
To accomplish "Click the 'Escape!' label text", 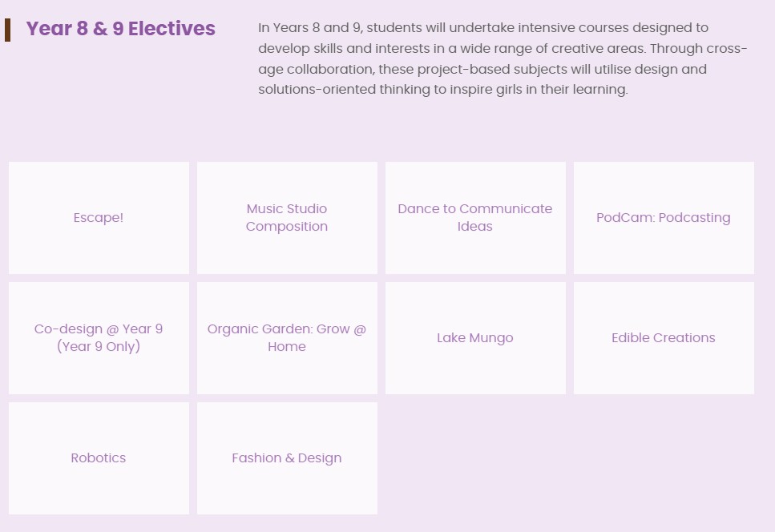I will click(99, 218).
